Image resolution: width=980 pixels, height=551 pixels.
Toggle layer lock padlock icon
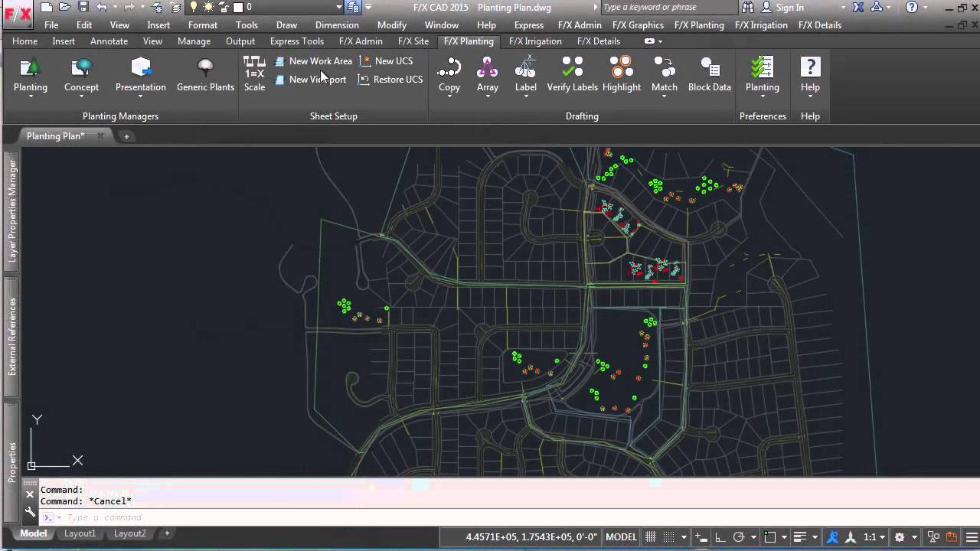coord(224,7)
